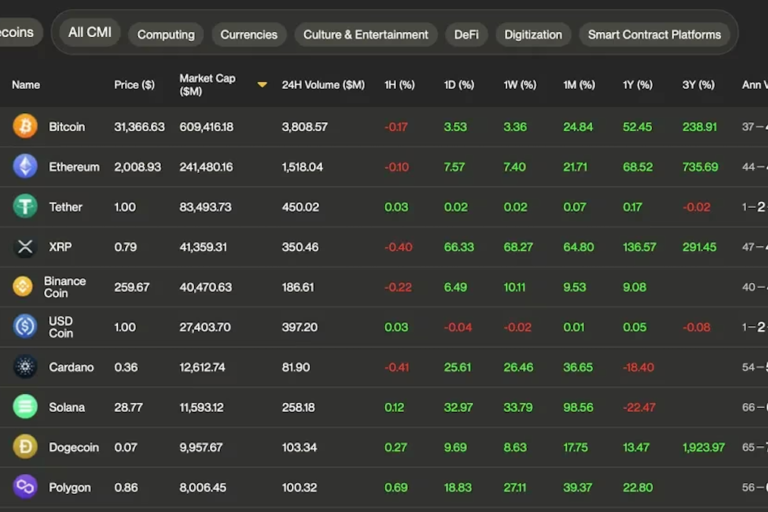Click Solana volume 258.18
This screenshot has width=768, height=512.
298,407
